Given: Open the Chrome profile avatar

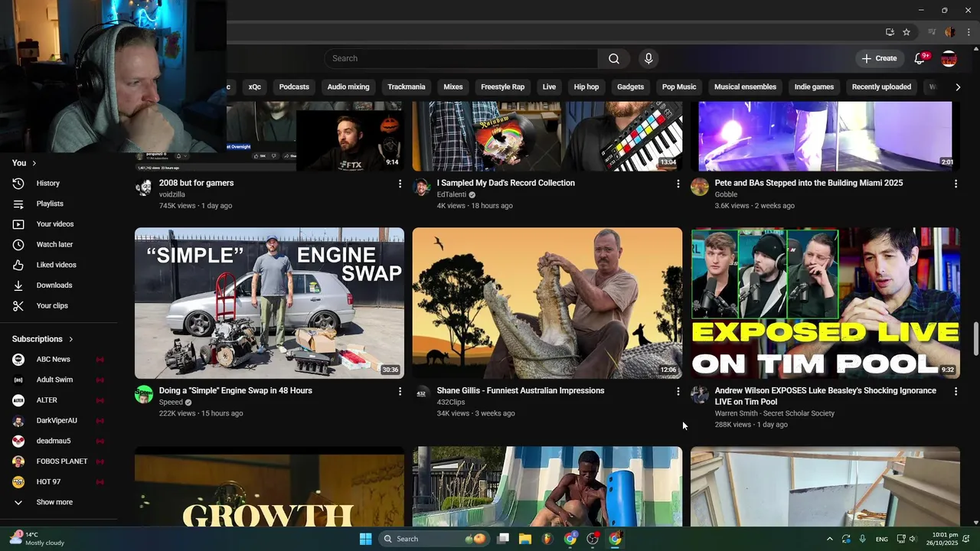Looking at the screenshot, I should [950, 32].
